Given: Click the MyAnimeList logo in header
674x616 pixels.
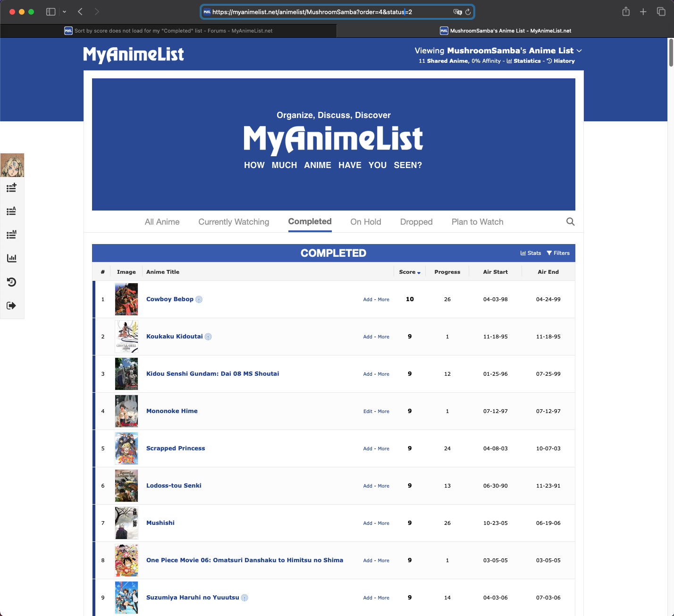Looking at the screenshot, I should click(134, 54).
